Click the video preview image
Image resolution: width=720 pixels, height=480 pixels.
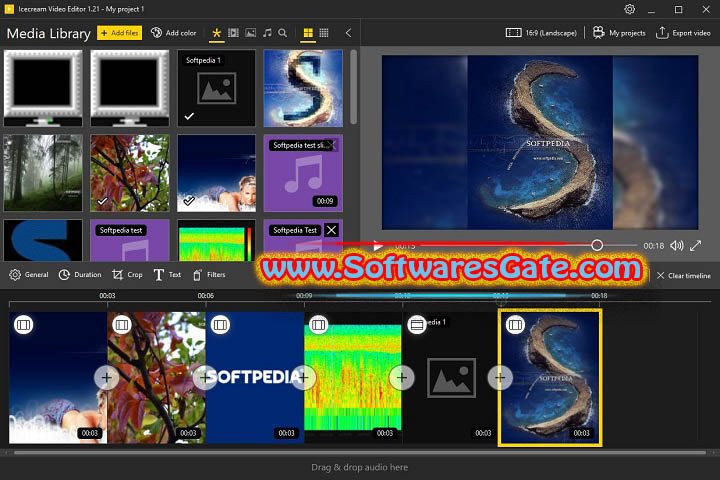click(540, 142)
